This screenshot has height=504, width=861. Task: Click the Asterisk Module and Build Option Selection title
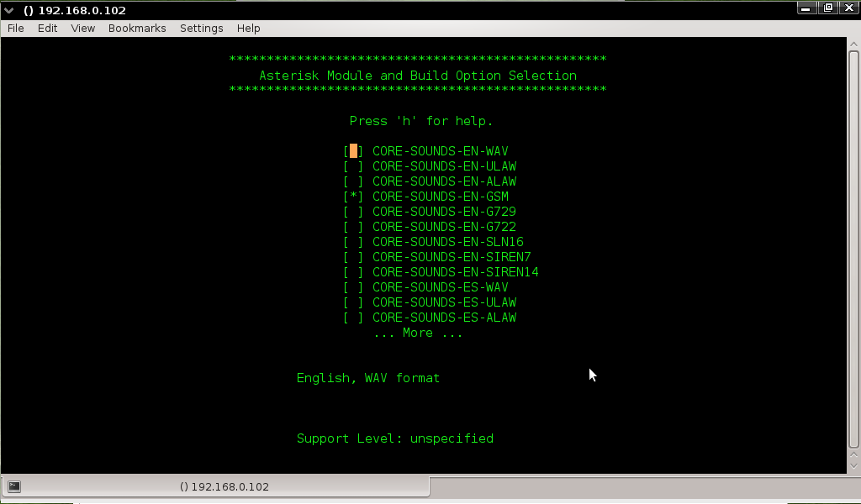point(418,76)
